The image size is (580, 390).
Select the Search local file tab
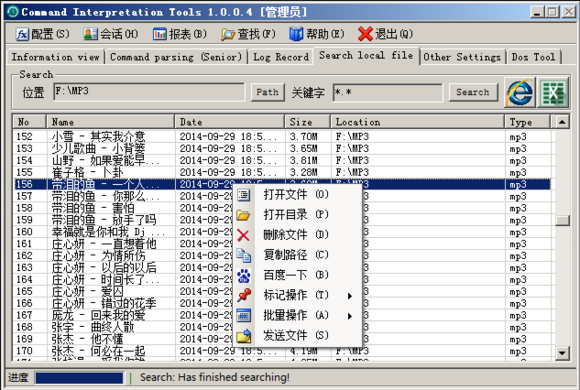coord(366,56)
